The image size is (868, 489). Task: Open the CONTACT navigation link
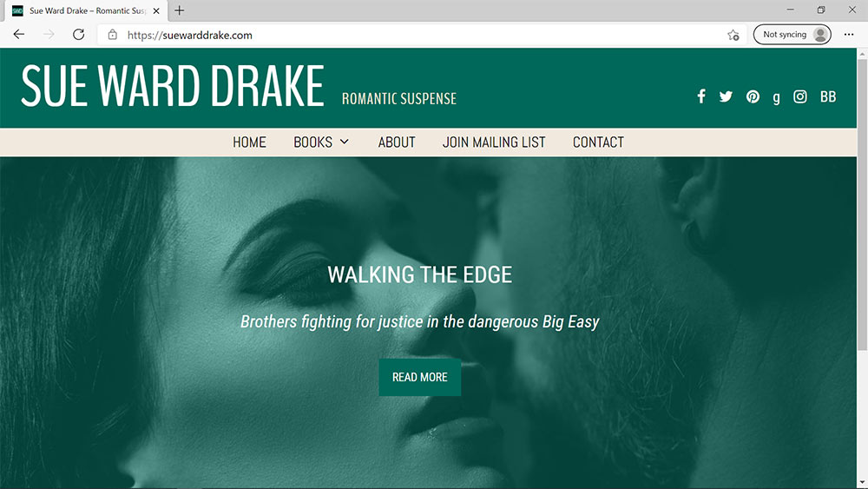click(598, 142)
